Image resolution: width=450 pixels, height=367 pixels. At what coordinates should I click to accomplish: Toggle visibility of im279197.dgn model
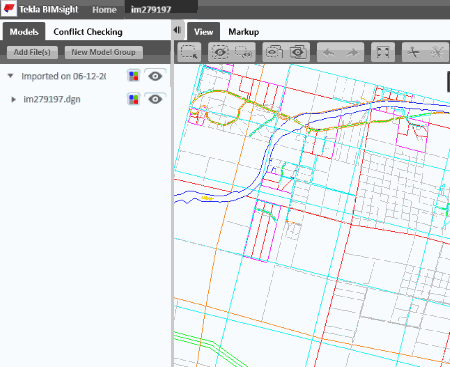[x=155, y=99]
